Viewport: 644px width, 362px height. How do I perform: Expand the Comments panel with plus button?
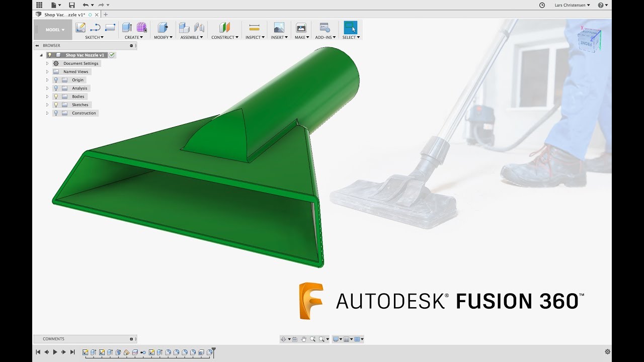[131, 339]
